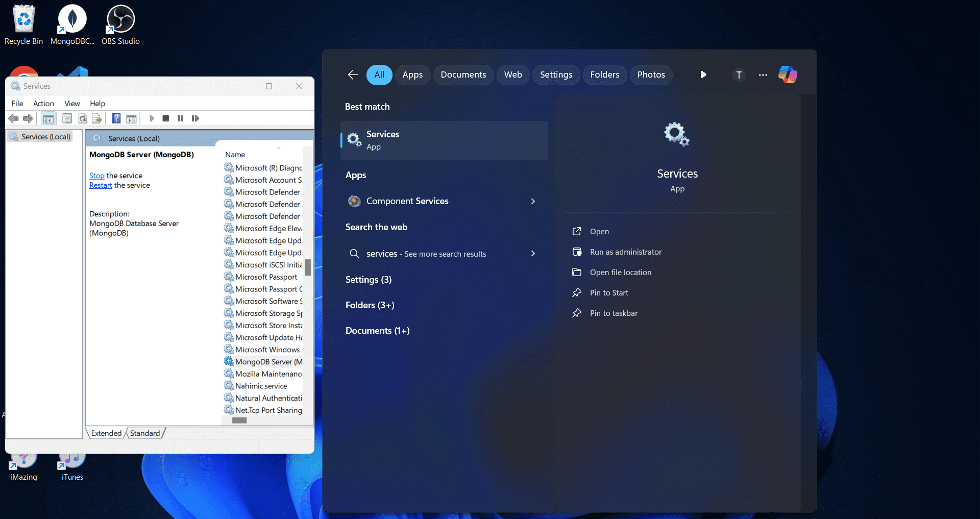Select Microsoft Account Sign-in service row

(x=263, y=180)
